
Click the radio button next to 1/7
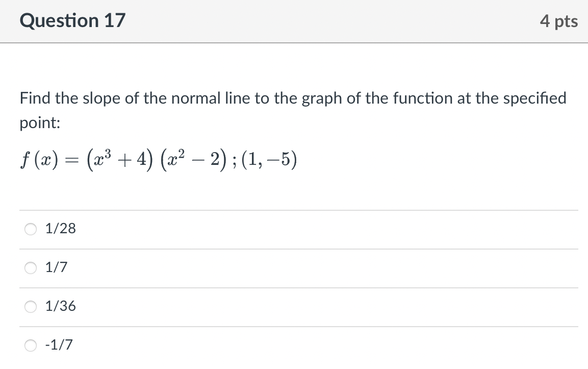pyautogui.click(x=30, y=267)
